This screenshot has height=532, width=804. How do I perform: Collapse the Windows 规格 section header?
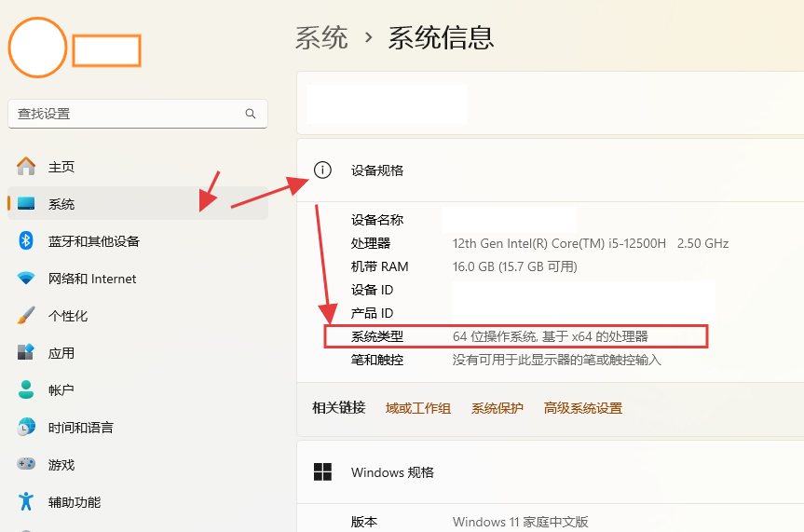551,472
